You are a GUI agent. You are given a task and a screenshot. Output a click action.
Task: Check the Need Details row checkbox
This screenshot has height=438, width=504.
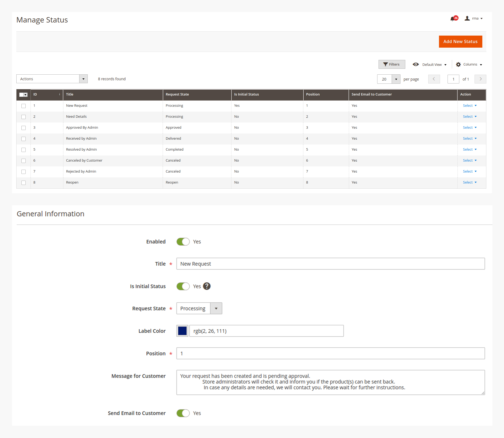24,117
